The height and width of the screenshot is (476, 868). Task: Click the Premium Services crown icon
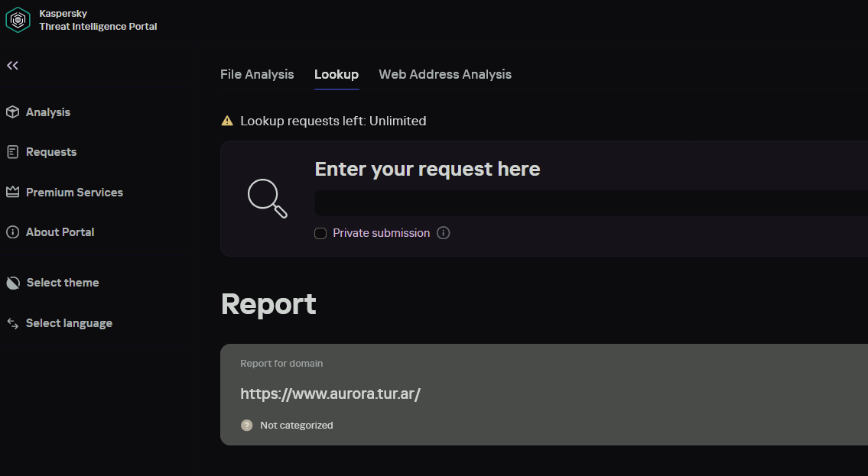pyautogui.click(x=12, y=192)
